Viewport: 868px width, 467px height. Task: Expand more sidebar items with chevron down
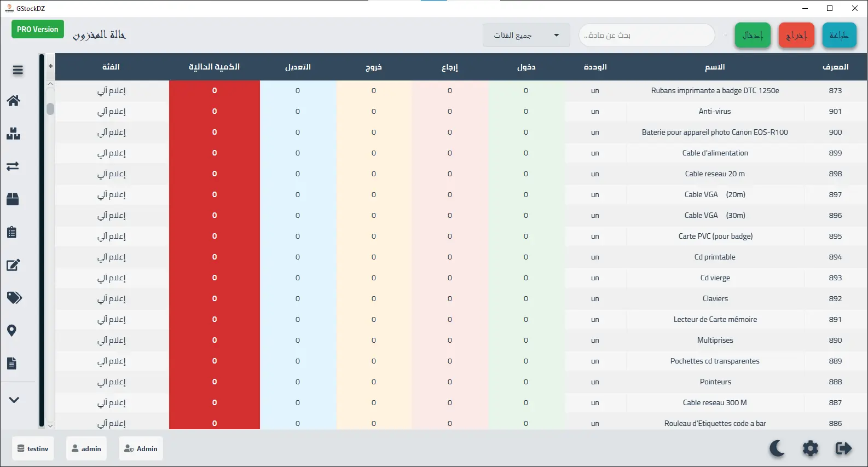(x=14, y=400)
